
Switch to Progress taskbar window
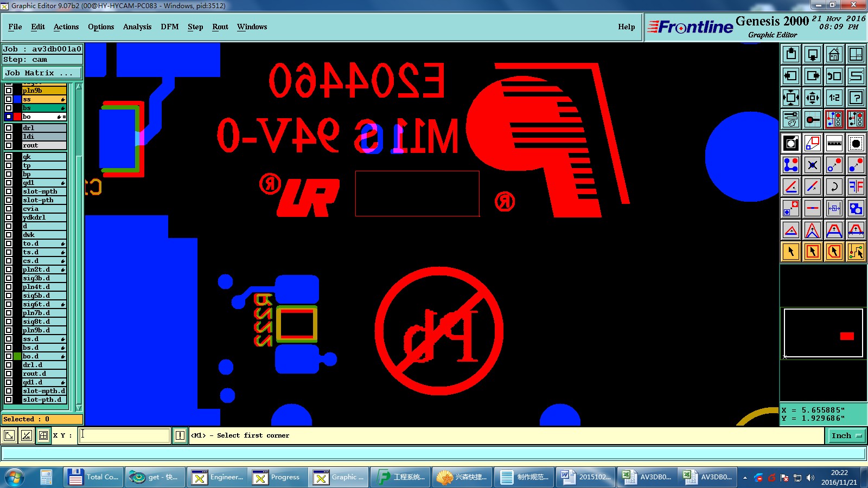[277, 477]
